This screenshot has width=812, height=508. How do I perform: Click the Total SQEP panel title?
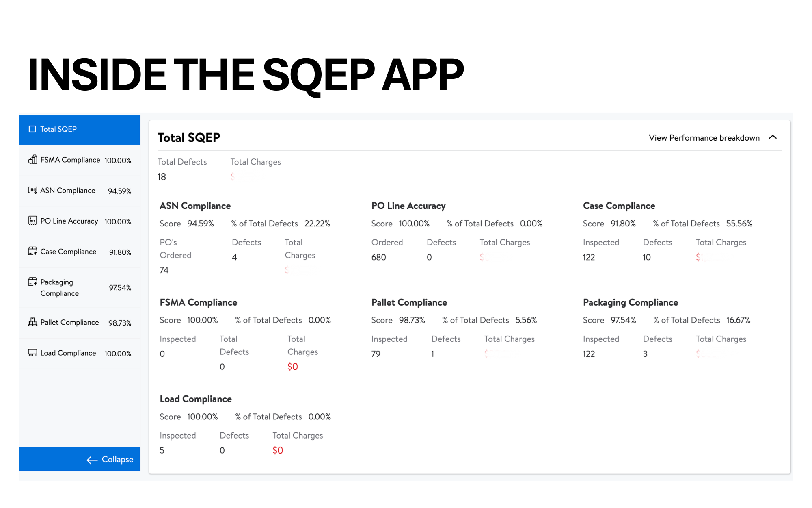(x=189, y=138)
